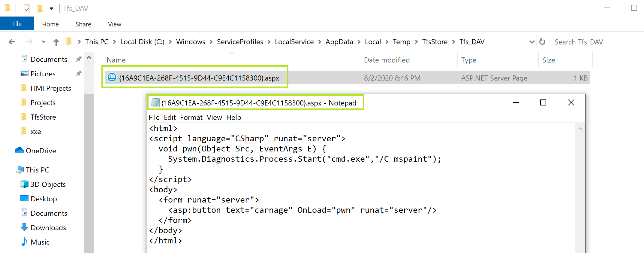The image size is (644, 253).
Task: Open the View menu in Notepad
Action: click(x=214, y=117)
